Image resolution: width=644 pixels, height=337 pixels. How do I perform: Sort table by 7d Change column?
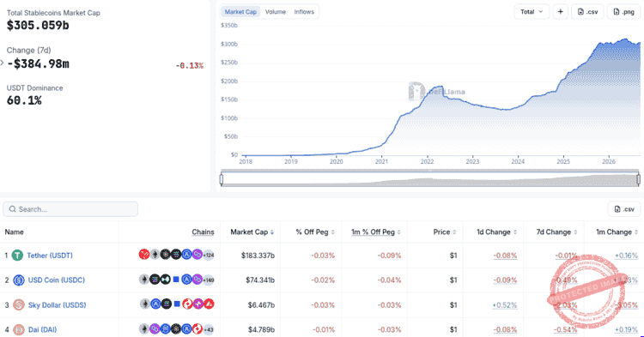coord(556,232)
